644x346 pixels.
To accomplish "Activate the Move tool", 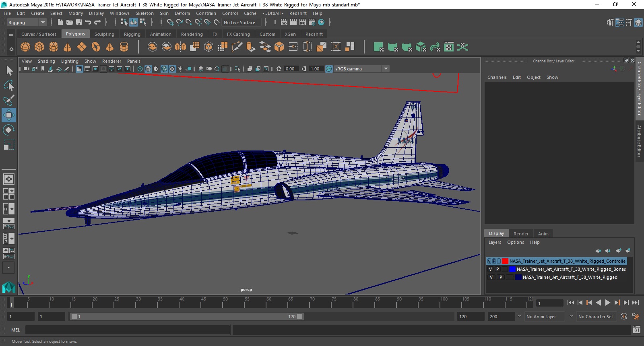I will [x=9, y=115].
